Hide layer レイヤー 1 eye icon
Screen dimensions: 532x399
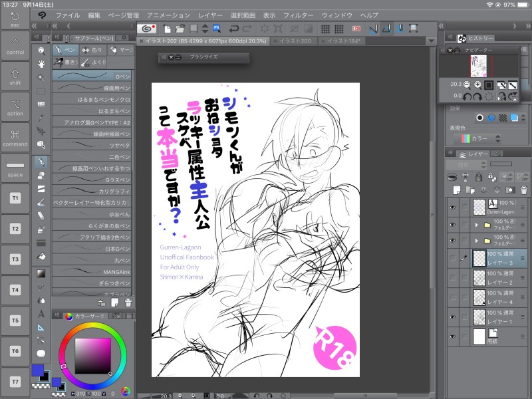[x=453, y=317]
